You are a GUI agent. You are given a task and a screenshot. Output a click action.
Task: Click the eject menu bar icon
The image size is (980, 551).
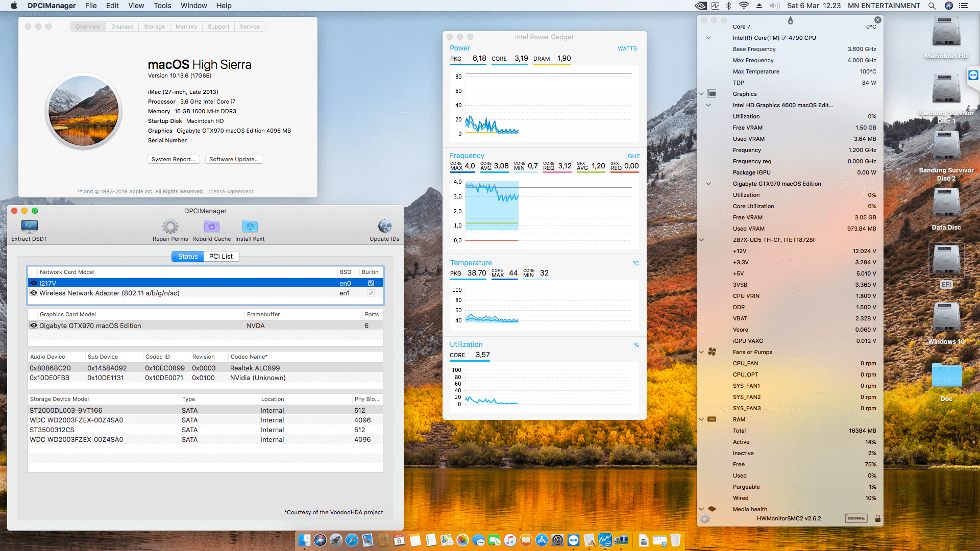point(759,6)
